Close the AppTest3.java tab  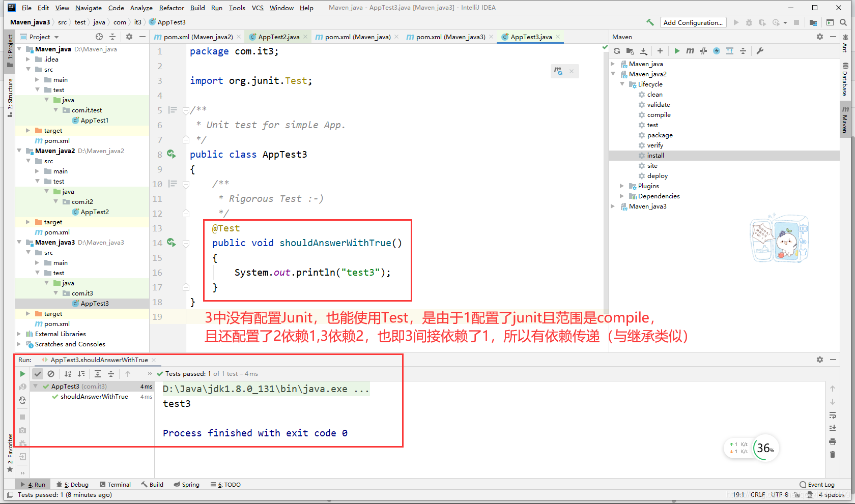558,37
